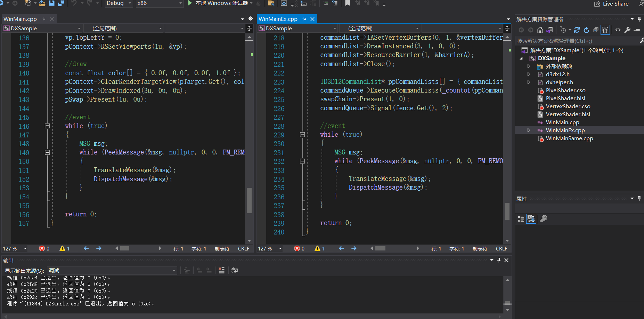Open the x86 platform dropdown
The image size is (644, 319).
pos(159,3)
